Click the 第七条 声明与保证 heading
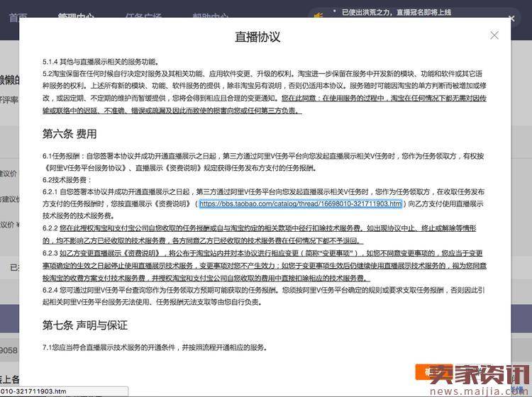The image size is (532, 397). [x=85, y=325]
